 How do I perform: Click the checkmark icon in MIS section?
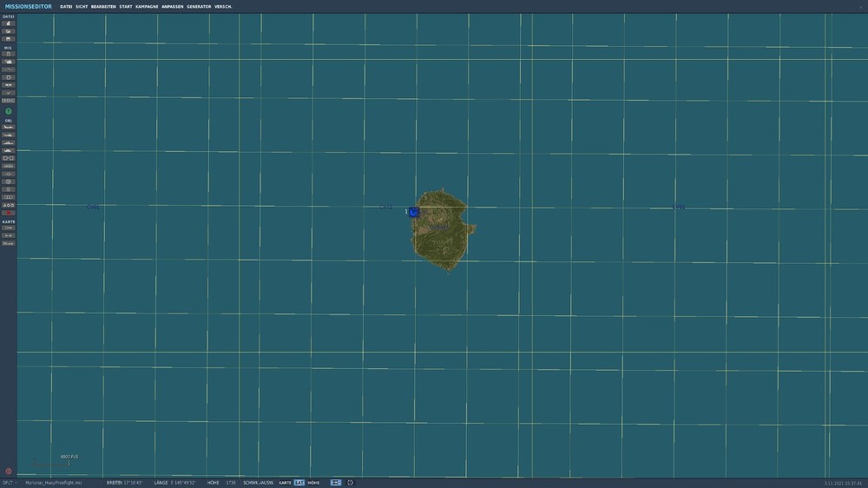pyautogui.click(x=9, y=93)
